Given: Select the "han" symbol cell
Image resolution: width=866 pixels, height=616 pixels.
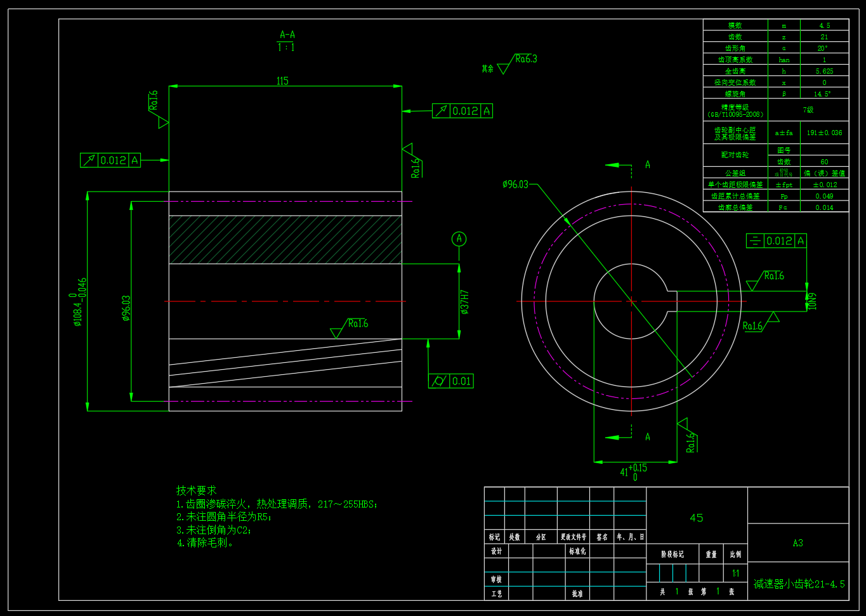Looking at the screenshot, I should [x=784, y=60].
